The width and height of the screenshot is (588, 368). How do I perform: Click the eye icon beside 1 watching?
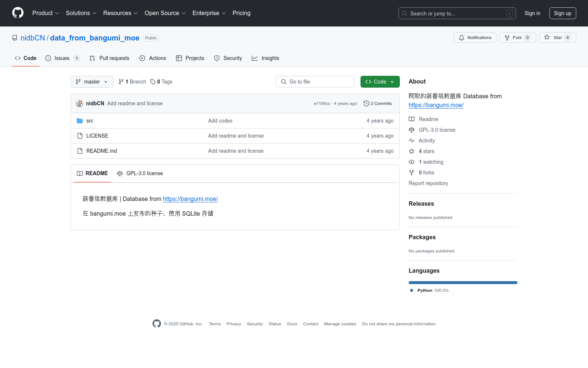[x=412, y=162]
